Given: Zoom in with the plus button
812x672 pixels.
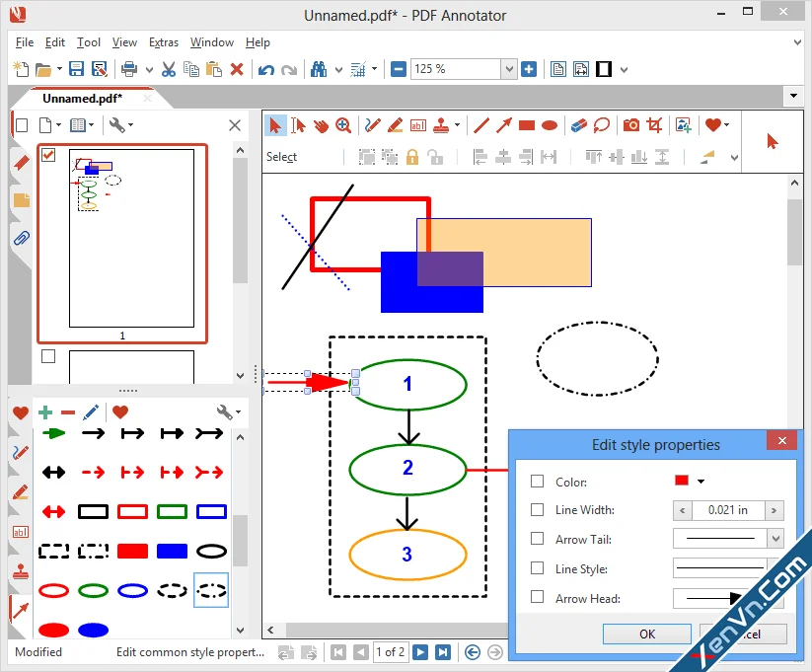Looking at the screenshot, I should 529,69.
